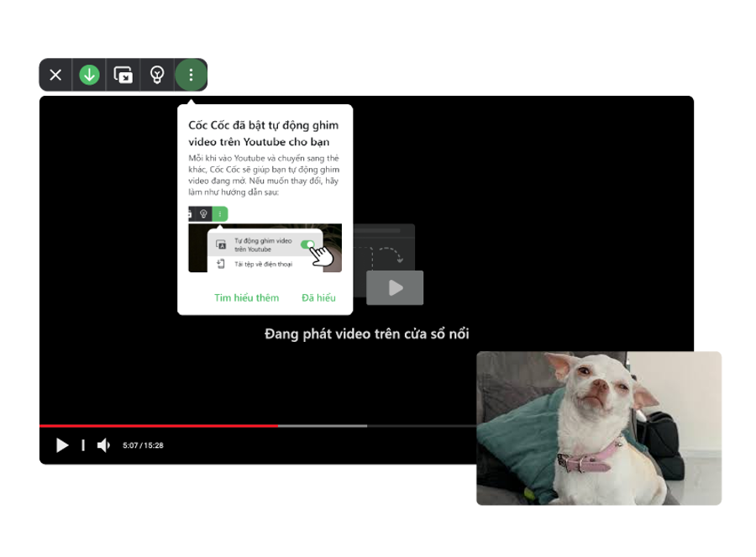Mute the video with the speaker icon

(103, 445)
